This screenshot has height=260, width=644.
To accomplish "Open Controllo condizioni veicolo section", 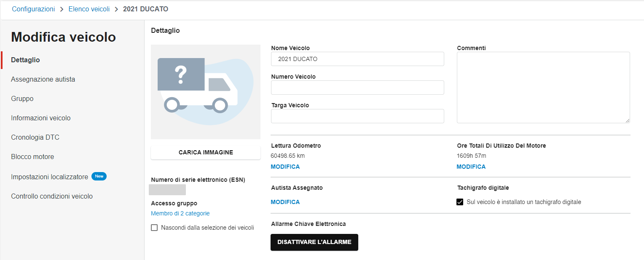I will click(52, 196).
